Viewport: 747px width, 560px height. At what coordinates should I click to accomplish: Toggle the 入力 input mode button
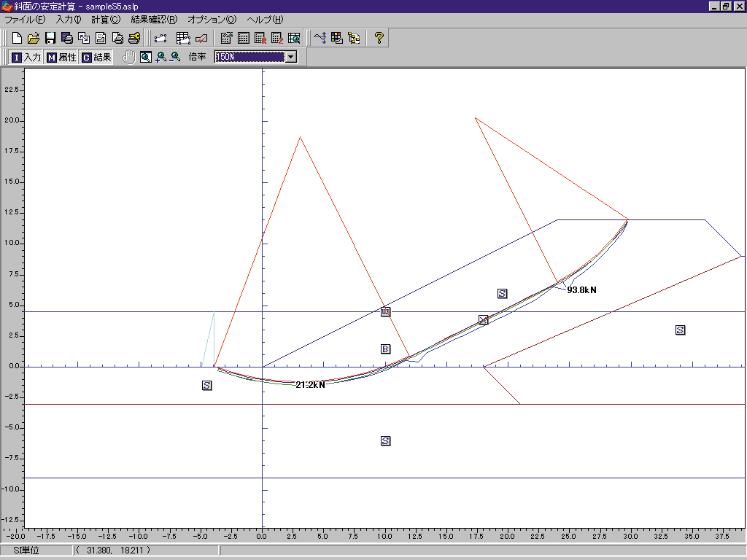(x=26, y=58)
